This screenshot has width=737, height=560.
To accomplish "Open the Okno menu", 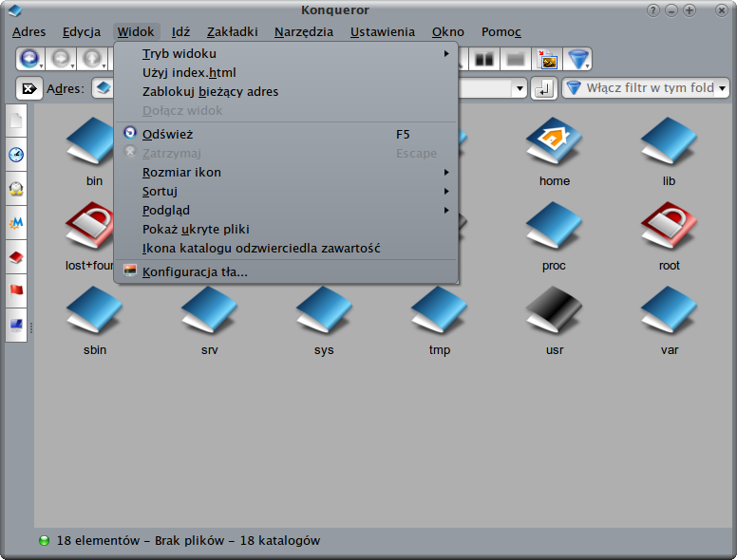I will tap(448, 32).
